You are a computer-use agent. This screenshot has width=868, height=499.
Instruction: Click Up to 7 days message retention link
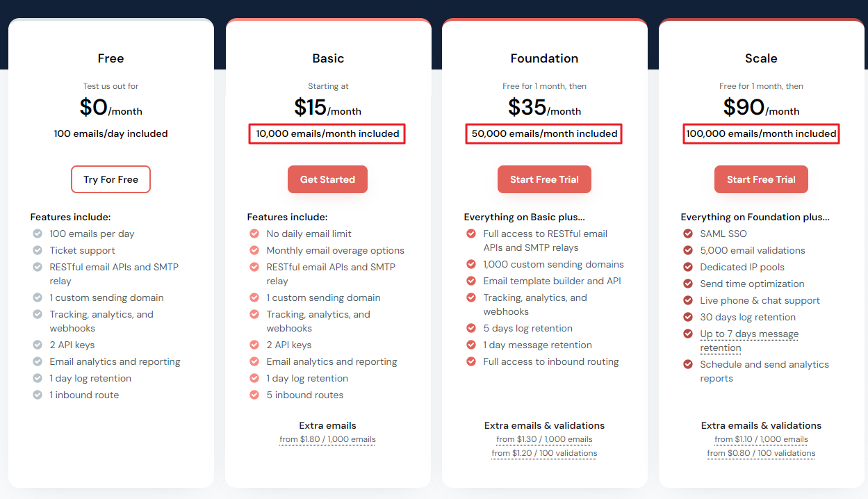(x=749, y=341)
